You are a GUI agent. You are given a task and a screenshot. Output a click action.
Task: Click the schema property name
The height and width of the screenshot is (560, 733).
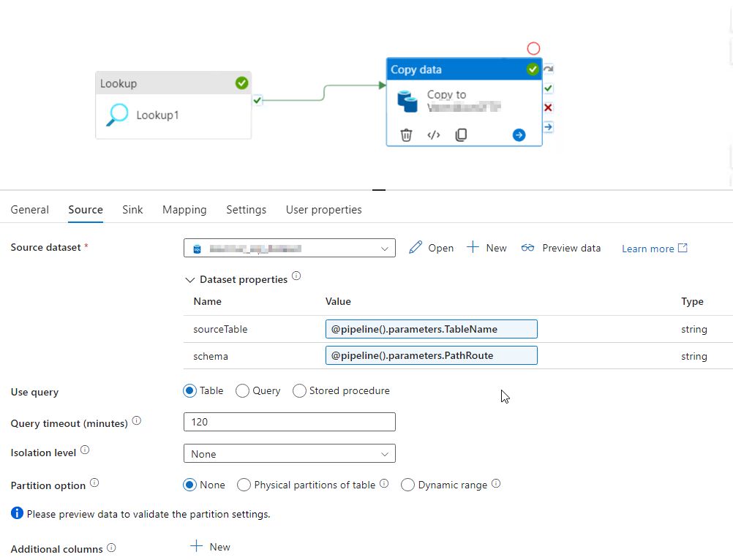click(x=211, y=356)
